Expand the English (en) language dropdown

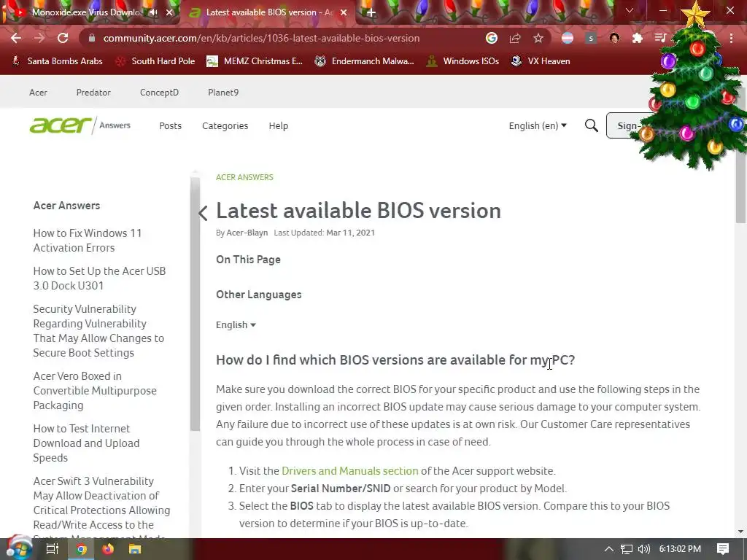(x=538, y=125)
